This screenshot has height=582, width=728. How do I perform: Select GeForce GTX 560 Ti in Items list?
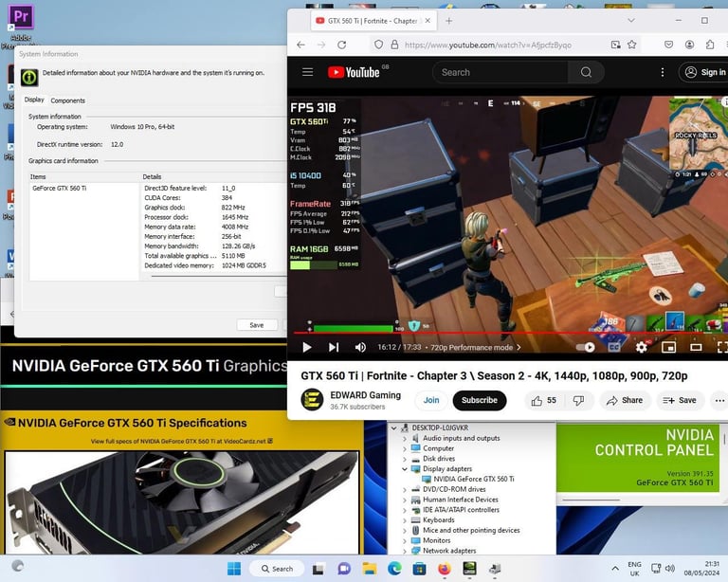click(60, 188)
